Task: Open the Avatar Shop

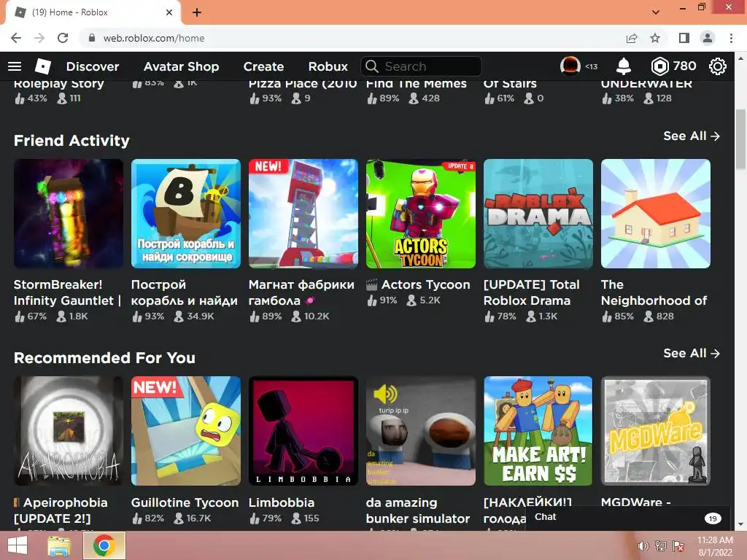Action: (x=181, y=66)
